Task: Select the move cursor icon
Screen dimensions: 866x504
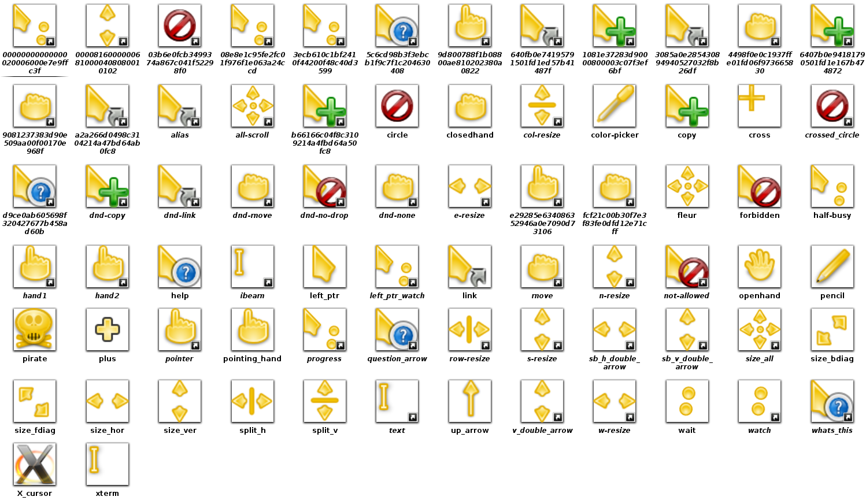Action: [x=542, y=266]
